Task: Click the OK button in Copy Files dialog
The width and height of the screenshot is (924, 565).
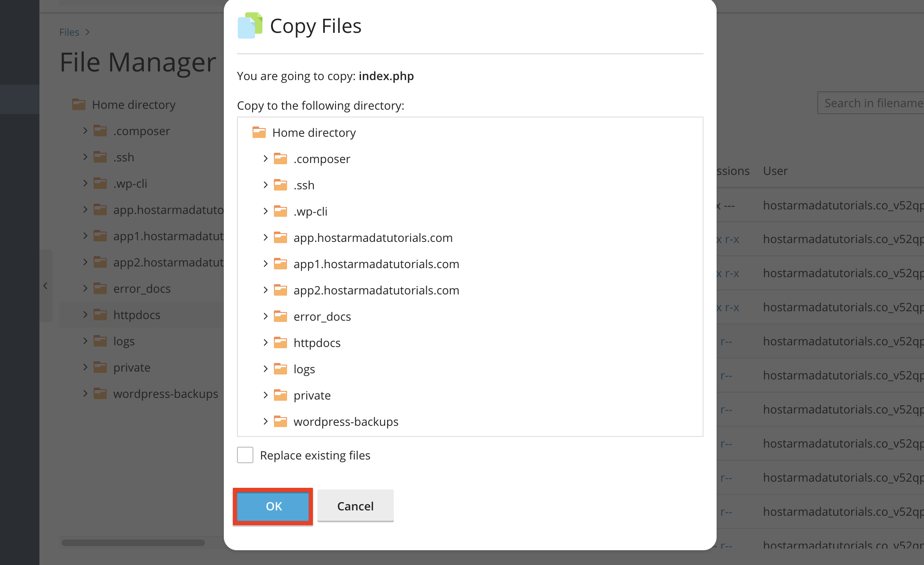Action: pyautogui.click(x=273, y=506)
